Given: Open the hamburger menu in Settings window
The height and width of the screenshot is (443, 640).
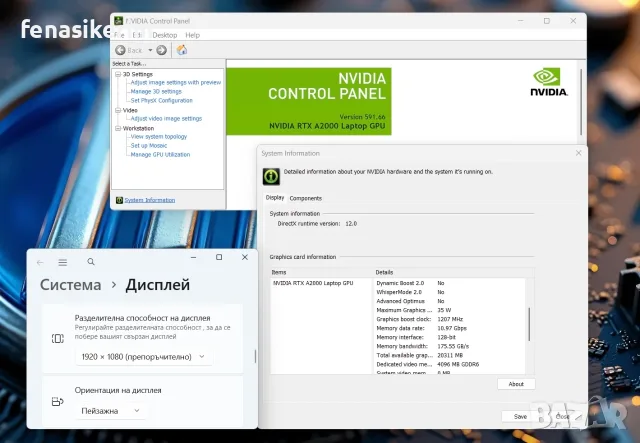Looking at the screenshot, I should point(62,262).
